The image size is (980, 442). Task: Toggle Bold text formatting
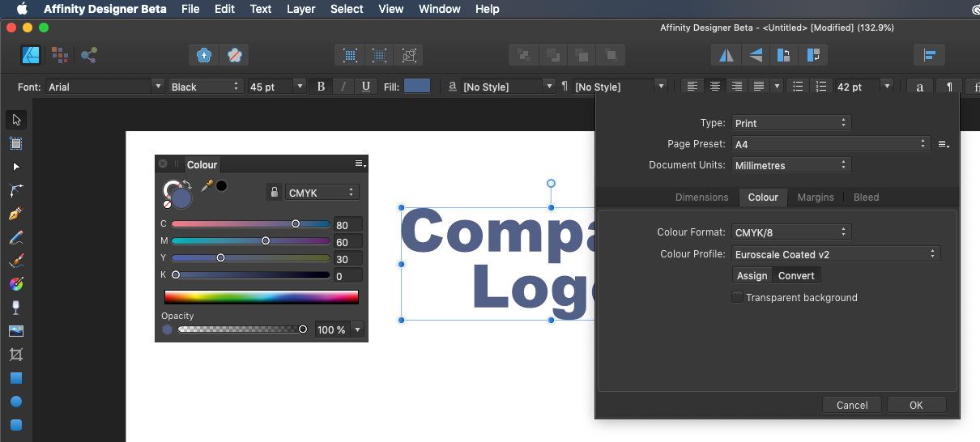[322, 87]
